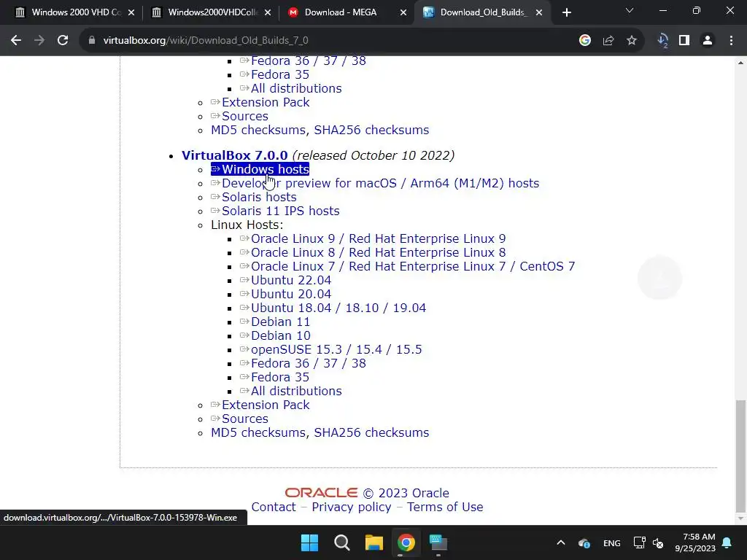This screenshot has height=560, width=747.
Task: Download the 7.0.0 Windows hosts installer
Action: tap(260, 169)
